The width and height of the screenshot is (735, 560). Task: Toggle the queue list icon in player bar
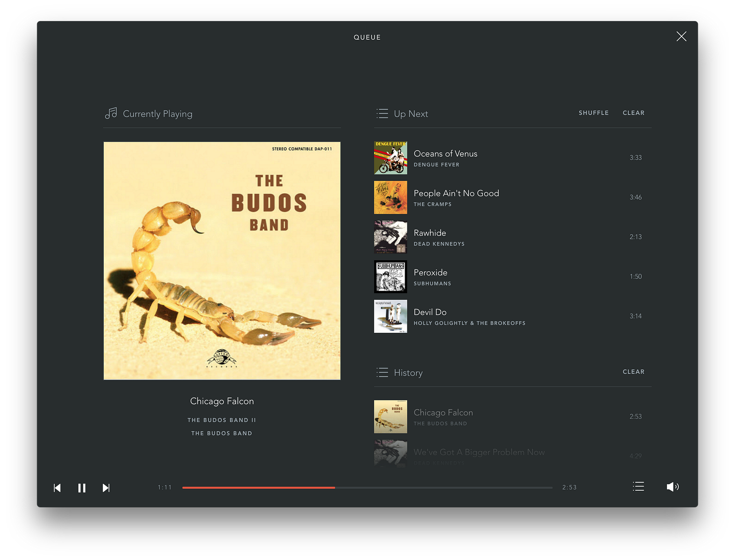point(638,487)
